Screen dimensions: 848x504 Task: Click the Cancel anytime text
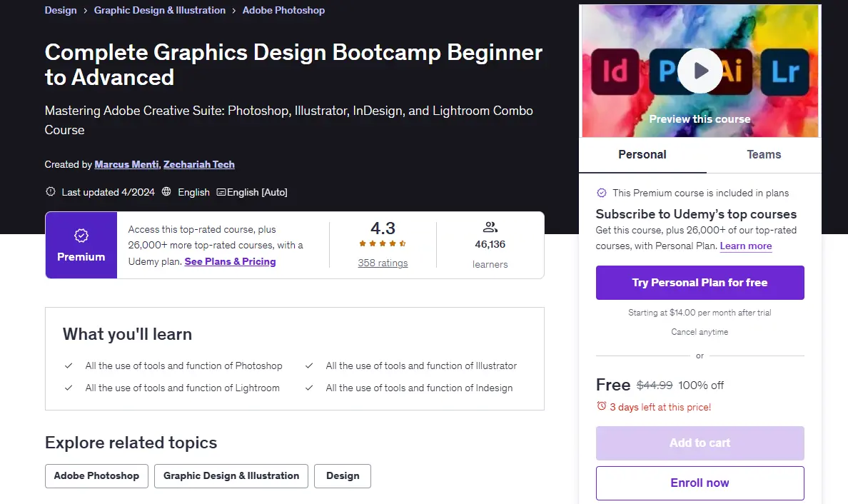click(x=700, y=332)
